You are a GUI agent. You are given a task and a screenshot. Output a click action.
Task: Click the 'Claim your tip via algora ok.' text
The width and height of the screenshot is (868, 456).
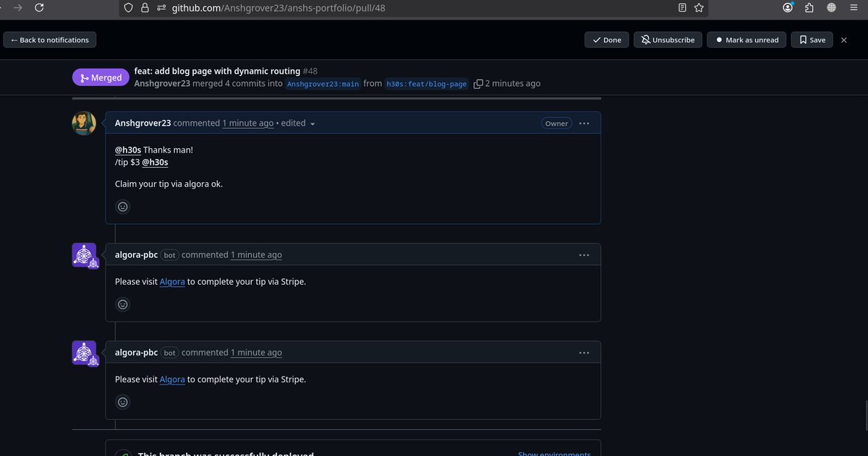[169, 184]
